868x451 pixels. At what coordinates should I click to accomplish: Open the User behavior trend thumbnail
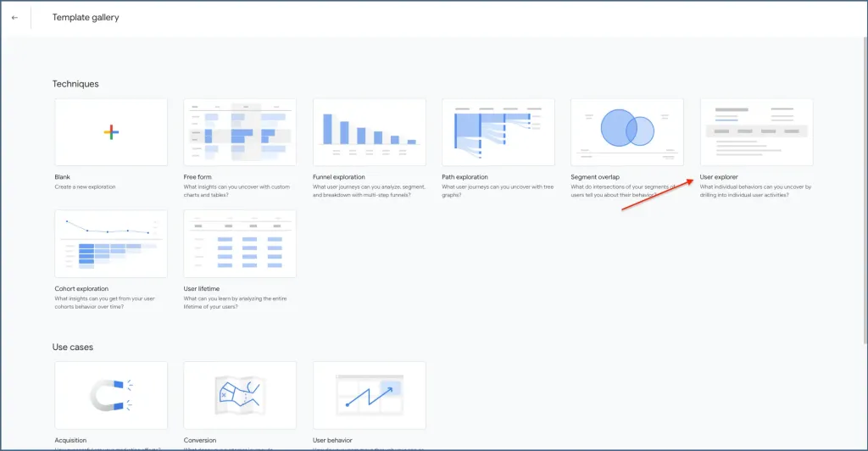[x=370, y=395]
